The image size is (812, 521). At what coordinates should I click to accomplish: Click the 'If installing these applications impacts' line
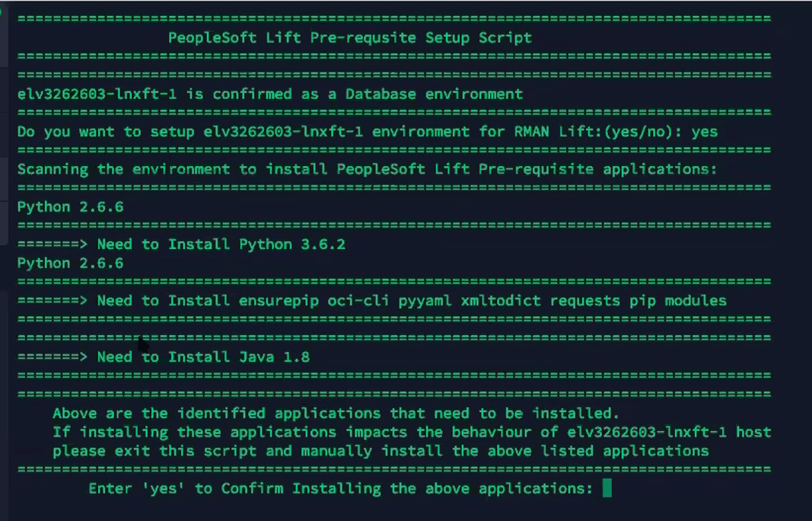(x=412, y=432)
